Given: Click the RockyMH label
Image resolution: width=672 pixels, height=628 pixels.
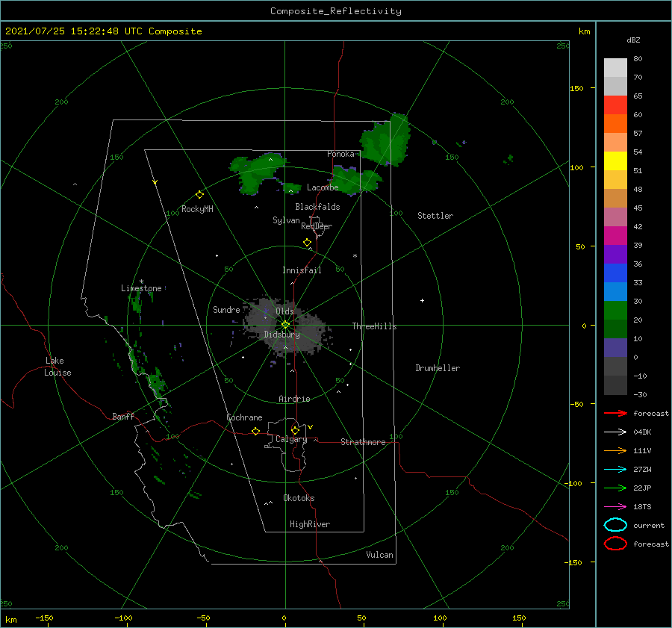Looking at the screenshot, I should pyautogui.click(x=197, y=209).
